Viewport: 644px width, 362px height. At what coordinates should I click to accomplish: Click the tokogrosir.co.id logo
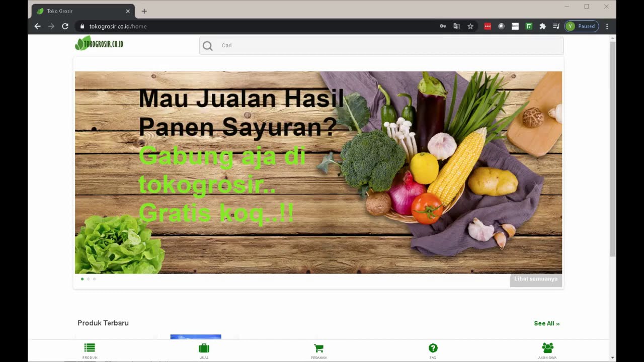[99, 43]
